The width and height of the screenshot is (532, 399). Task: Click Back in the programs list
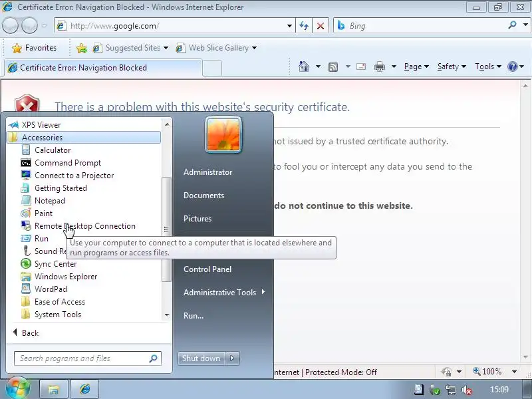click(x=26, y=333)
